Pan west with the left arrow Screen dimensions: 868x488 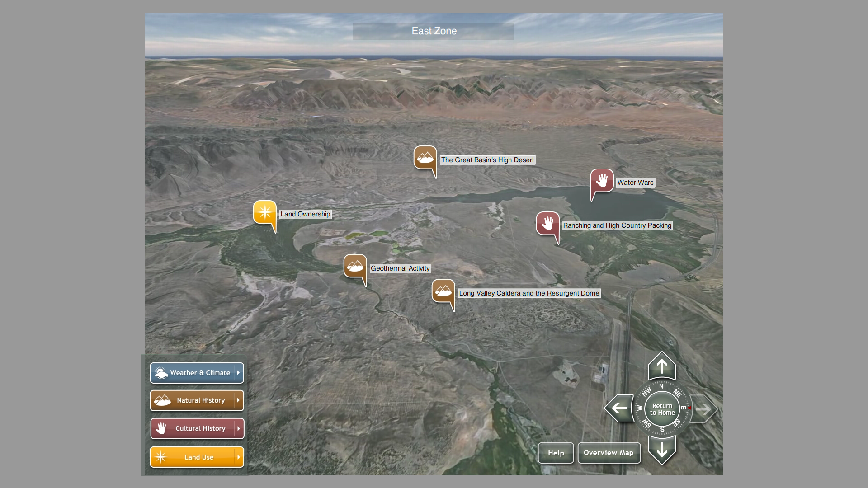click(x=619, y=408)
